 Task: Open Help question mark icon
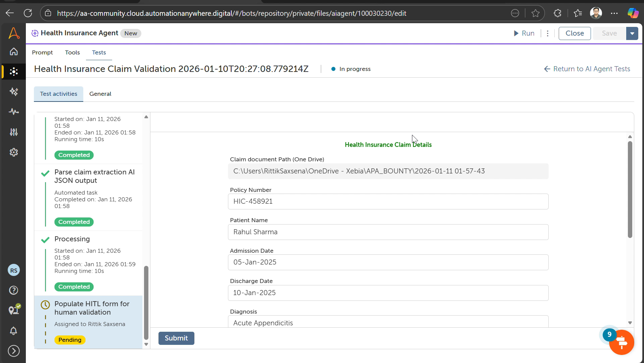pos(14,290)
